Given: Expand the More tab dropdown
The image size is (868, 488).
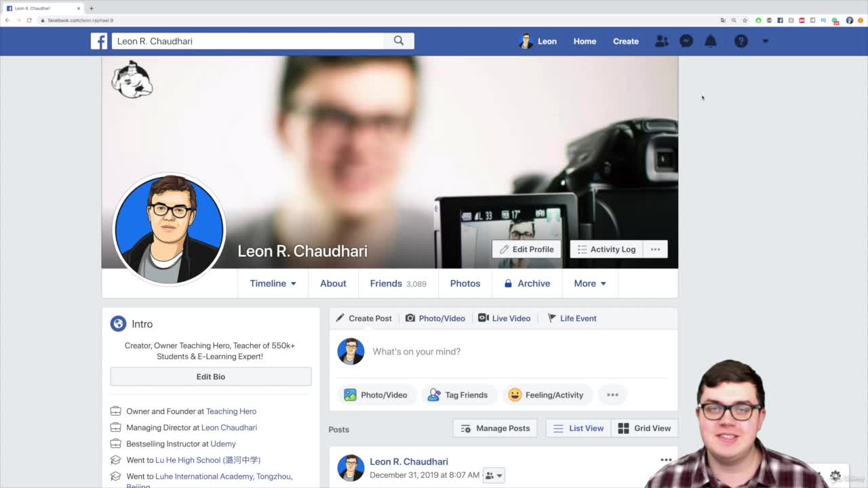Looking at the screenshot, I should pos(590,283).
